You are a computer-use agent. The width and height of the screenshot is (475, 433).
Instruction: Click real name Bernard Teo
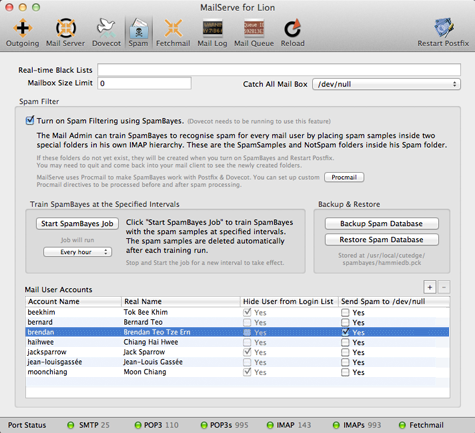(x=143, y=322)
